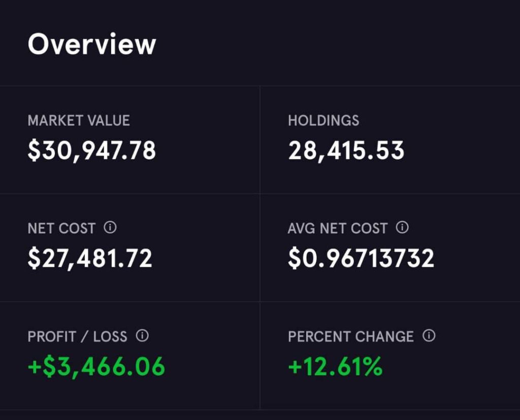Image resolution: width=520 pixels, height=420 pixels.
Task: Tap the green +$3,466.06 profit amount
Action: point(96,366)
